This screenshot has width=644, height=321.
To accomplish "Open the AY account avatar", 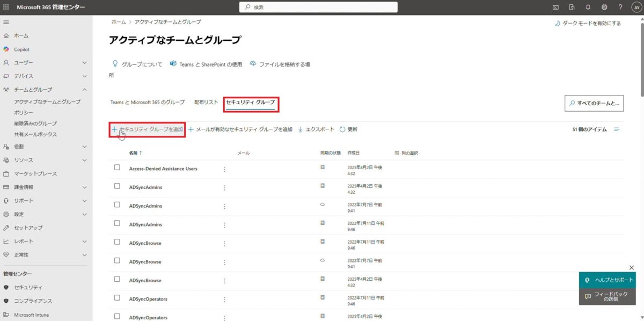I will pyautogui.click(x=636, y=7).
